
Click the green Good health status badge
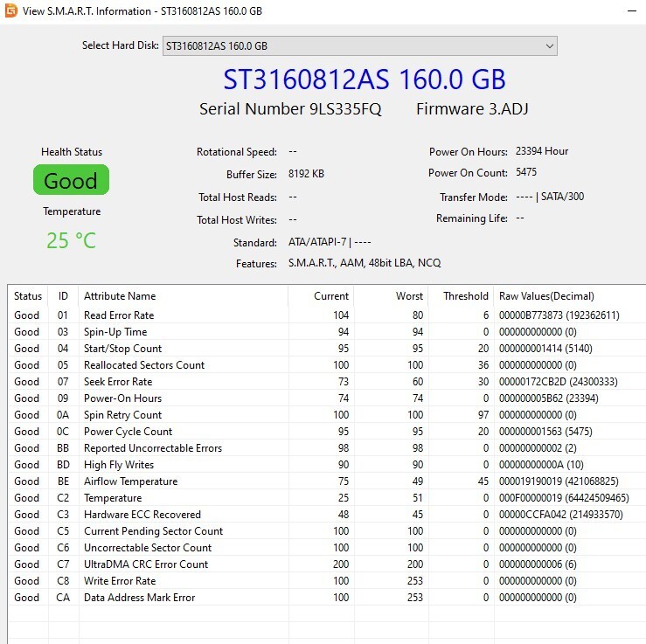[x=71, y=179]
